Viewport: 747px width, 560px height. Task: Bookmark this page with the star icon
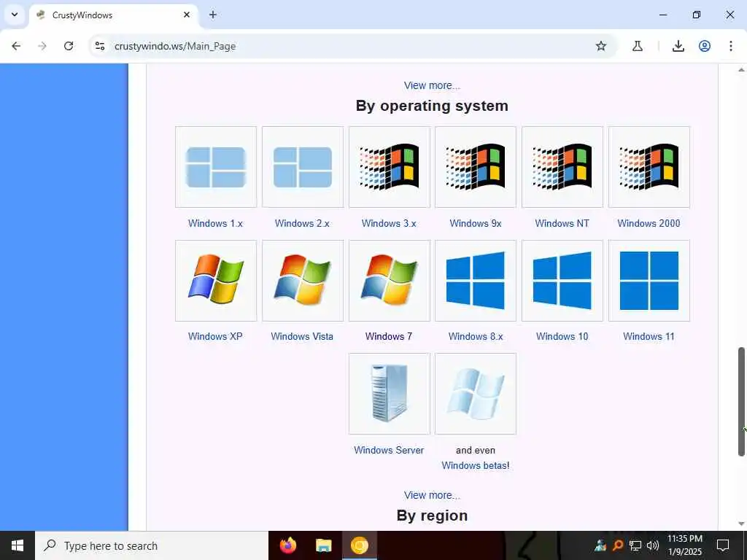click(601, 46)
